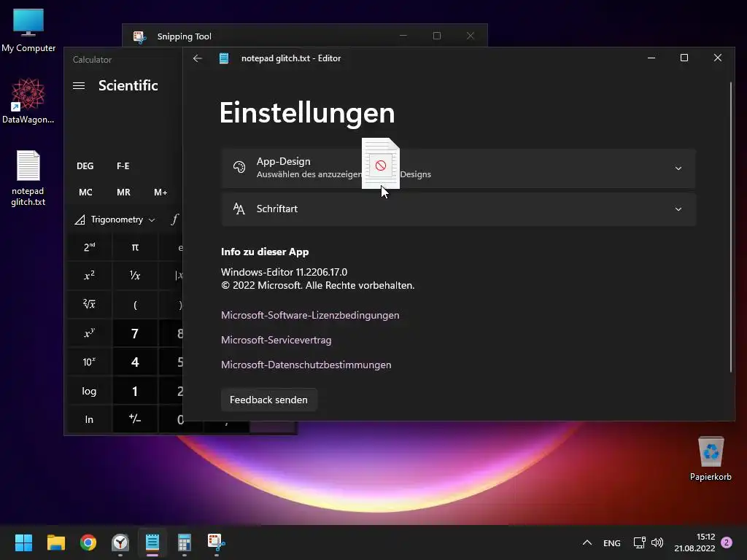Click the Editor settings vertical scrollbar
Viewport: 747px width, 560px height.
point(731,227)
